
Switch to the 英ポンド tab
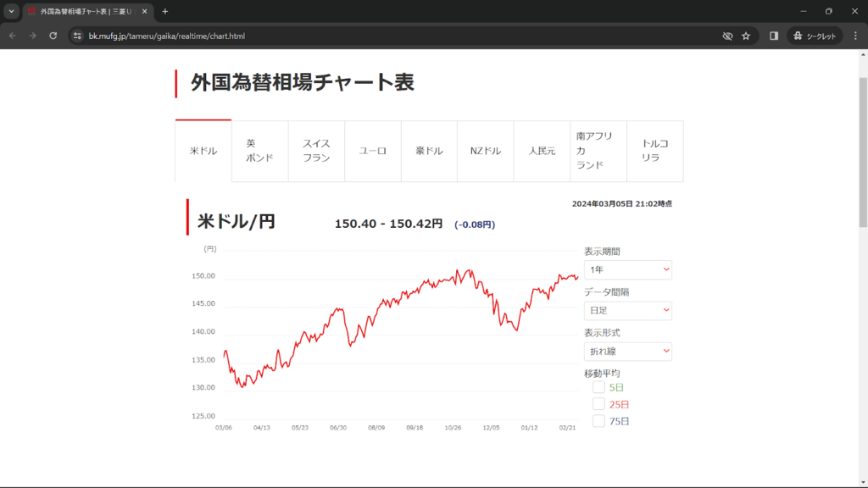[x=259, y=151]
